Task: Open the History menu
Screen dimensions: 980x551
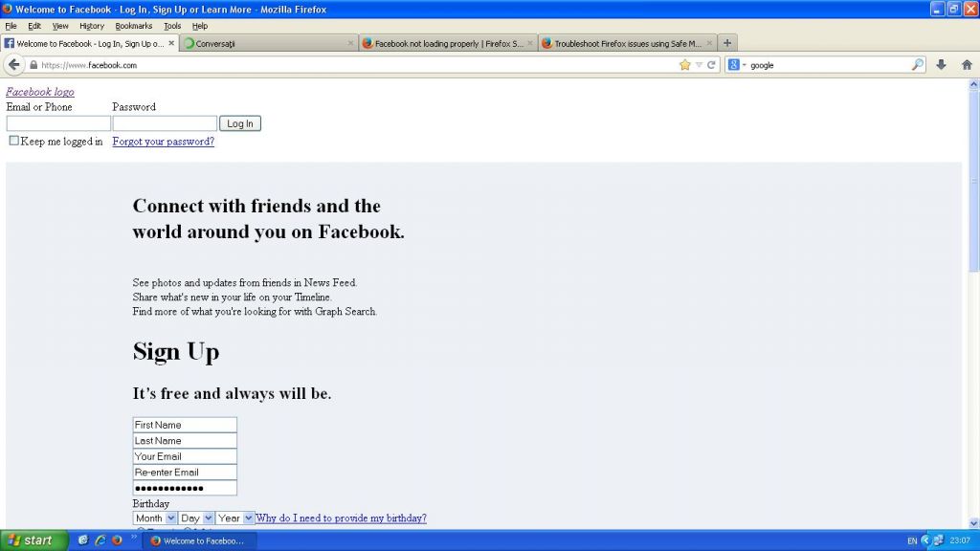Action: 92,26
